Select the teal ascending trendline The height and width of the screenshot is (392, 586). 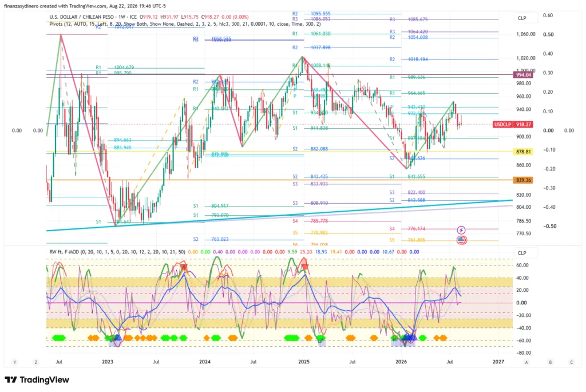[x=279, y=216]
